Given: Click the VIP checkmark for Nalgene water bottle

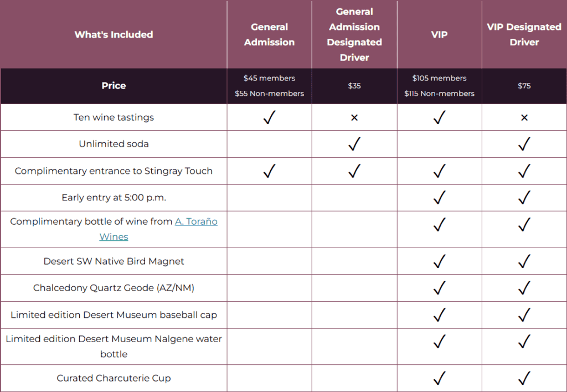Looking at the screenshot, I should coord(439,342).
